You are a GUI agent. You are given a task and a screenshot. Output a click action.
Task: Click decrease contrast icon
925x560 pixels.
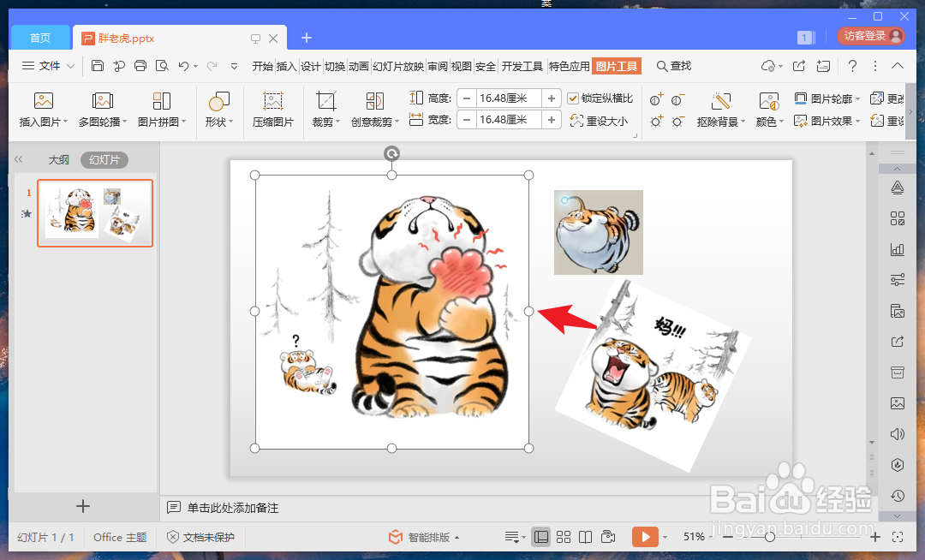677,99
